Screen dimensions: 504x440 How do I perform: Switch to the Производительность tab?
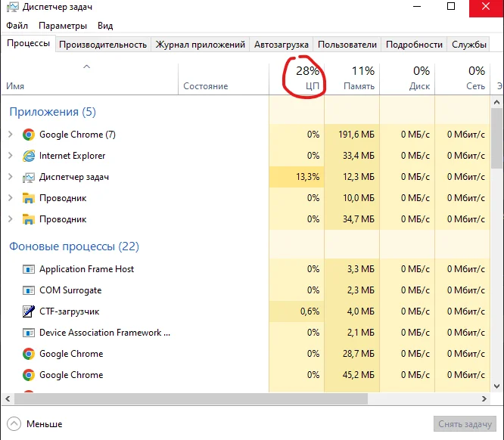point(103,45)
